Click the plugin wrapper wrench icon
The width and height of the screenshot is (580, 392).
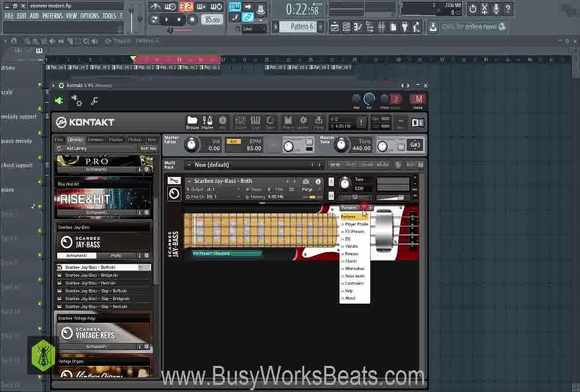click(94, 101)
